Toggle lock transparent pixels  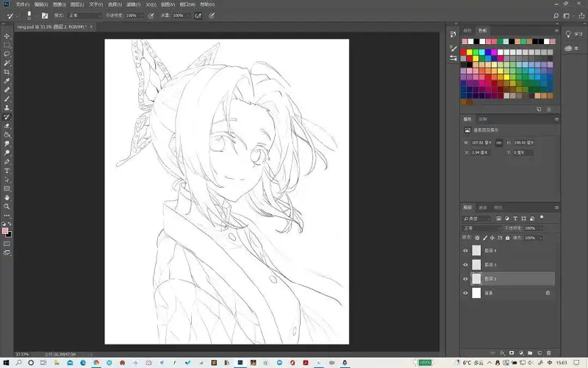[477, 238]
